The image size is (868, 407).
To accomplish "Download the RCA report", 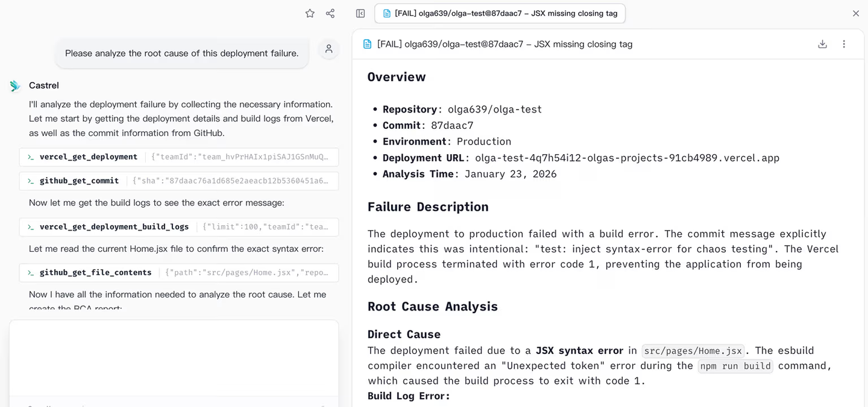I will (822, 44).
